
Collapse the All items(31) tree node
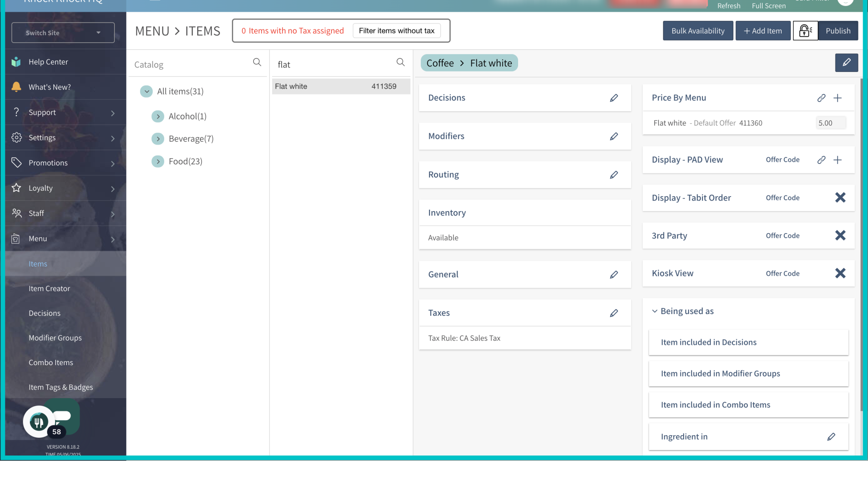(146, 91)
